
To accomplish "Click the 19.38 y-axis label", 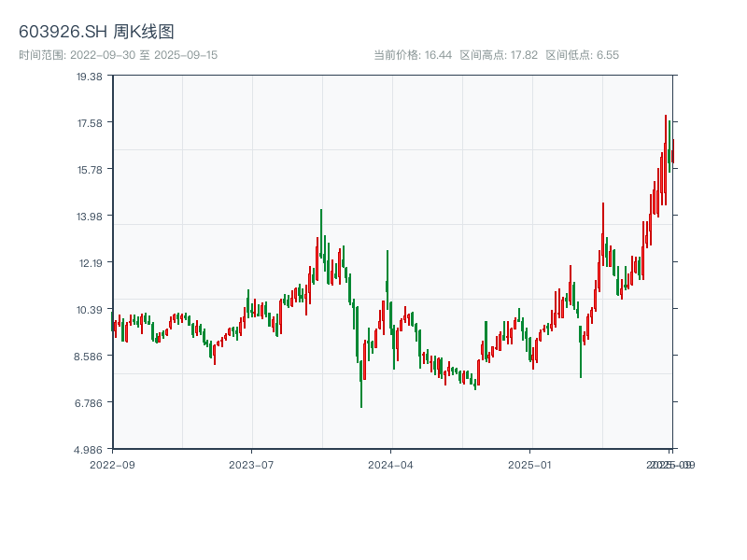I will point(90,77).
